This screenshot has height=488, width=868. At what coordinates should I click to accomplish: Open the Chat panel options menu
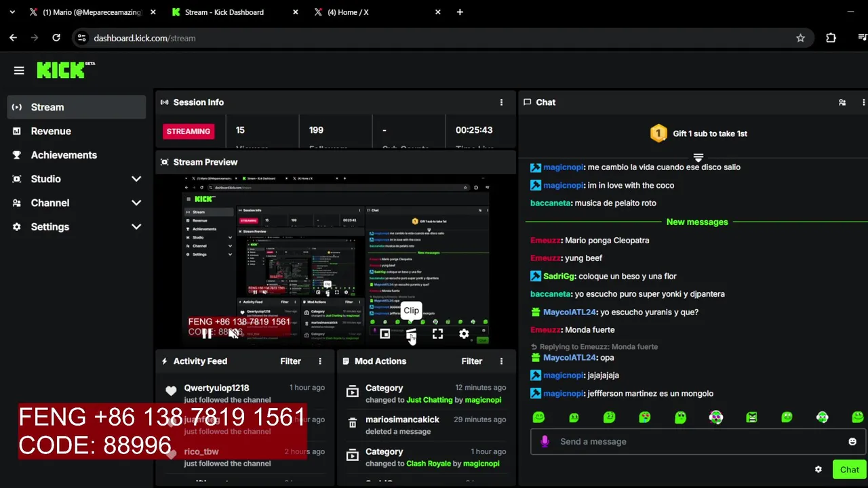click(863, 102)
